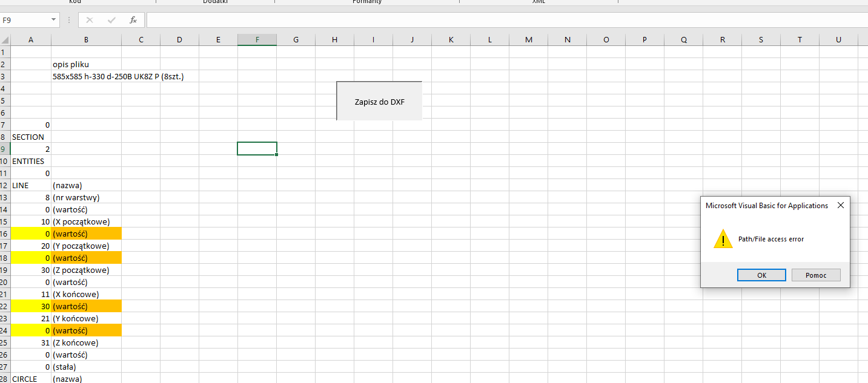Click the selected cell F9
This screenshot has height=383, width=868.
tap(257, 149)
